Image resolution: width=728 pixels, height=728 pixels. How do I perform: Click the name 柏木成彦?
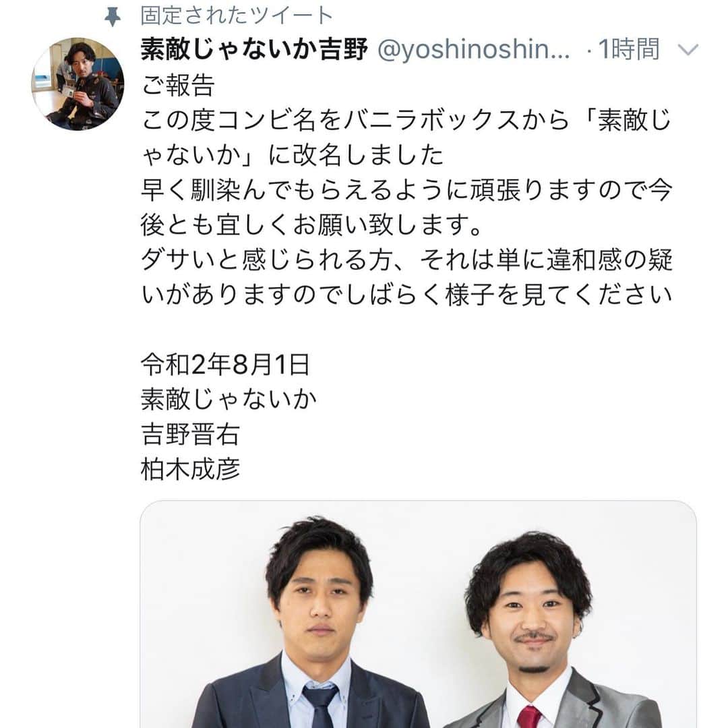tap(190, 469)
